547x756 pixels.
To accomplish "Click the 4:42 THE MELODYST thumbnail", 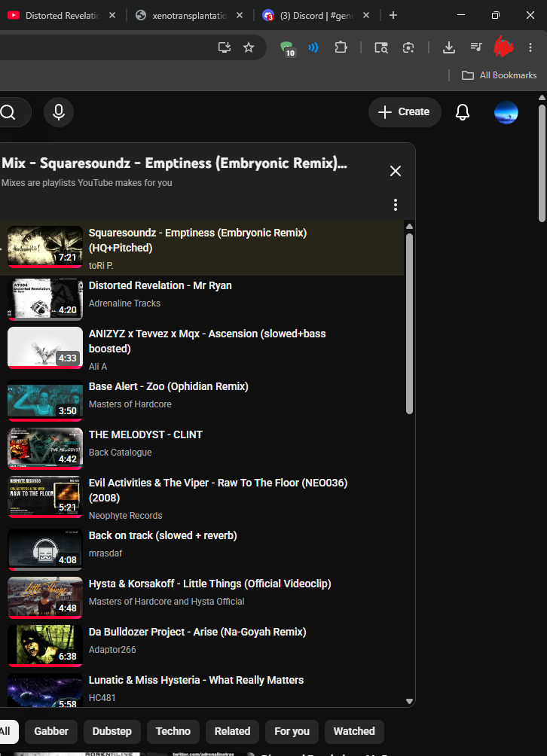I will [x=45, y=448].
